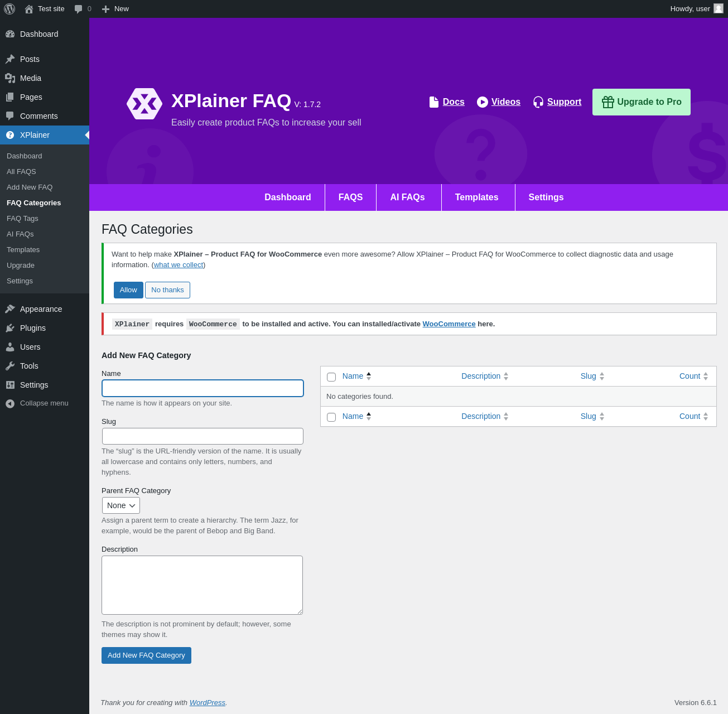Tick the select-all checkbox in table footer
Screen dimensions: 728x714
coord(331,417)
